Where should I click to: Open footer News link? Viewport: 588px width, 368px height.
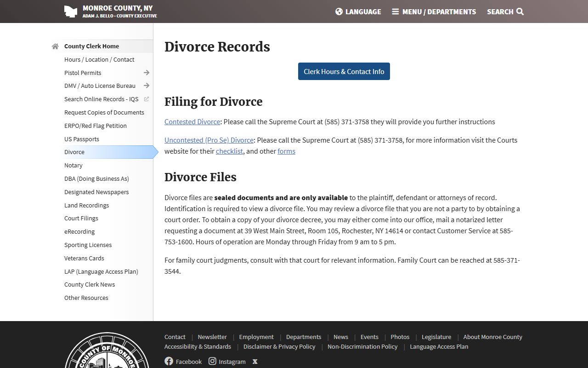[x=341, y=337]
